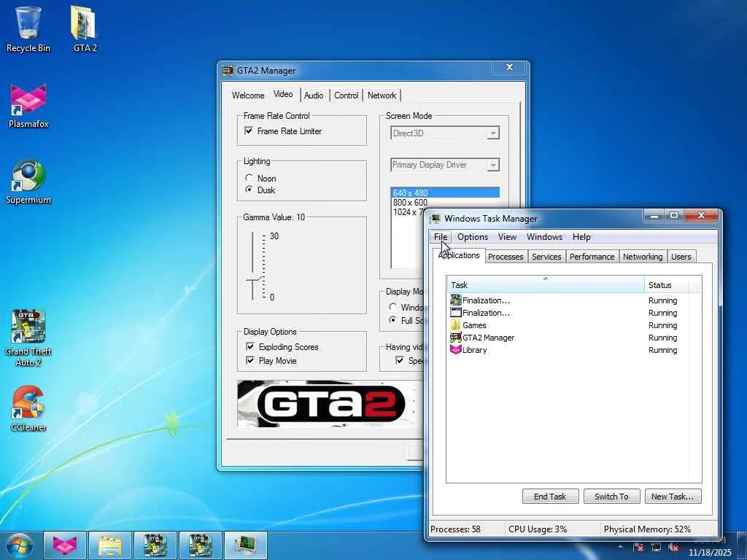
Task: Open the File Explorer taskbar button
Action: click(x=109, y=545)
